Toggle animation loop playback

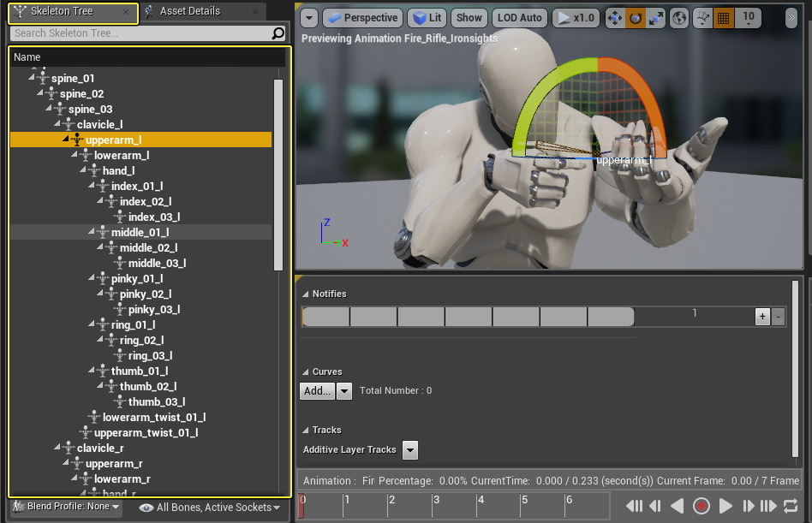791,506
